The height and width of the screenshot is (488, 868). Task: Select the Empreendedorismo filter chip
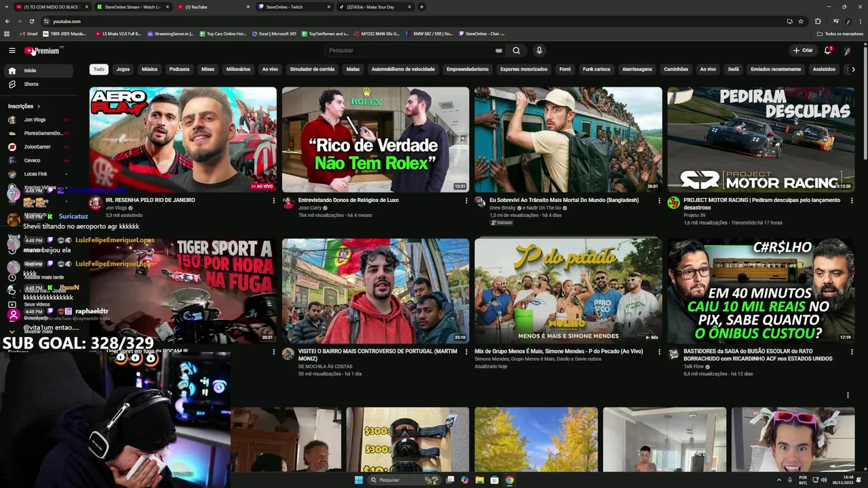[467, 69]
